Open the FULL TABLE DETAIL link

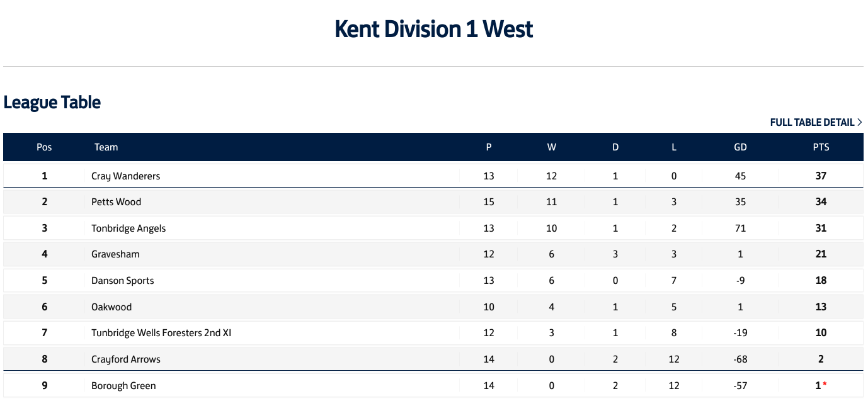tap(816, 122)
